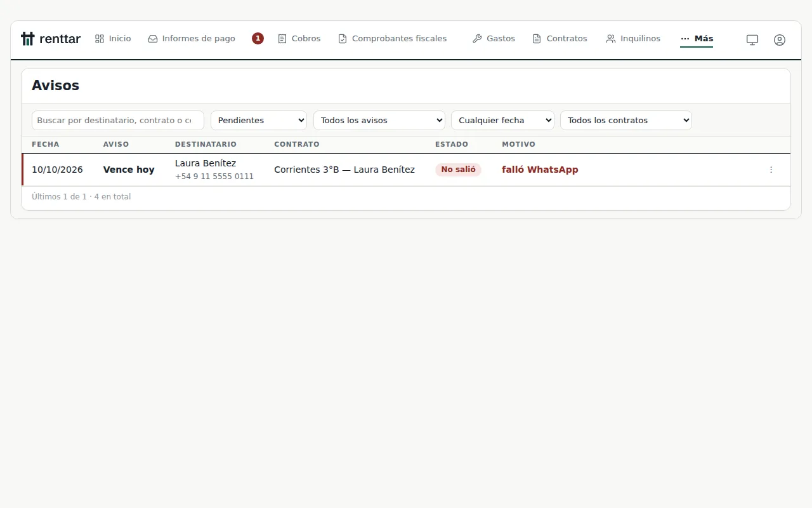This screenshot has width=812, height=508.
Task: Open the user account profile icon
Action: point(780,39)
